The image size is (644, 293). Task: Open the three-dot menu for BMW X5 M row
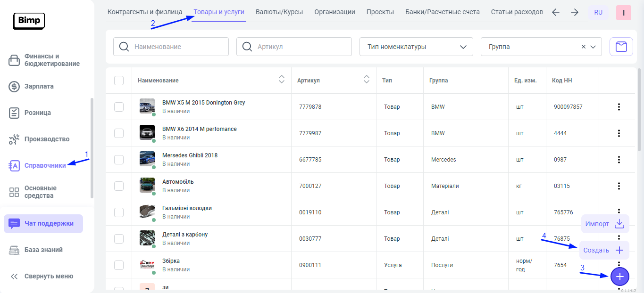pyautogui.click(x=619, y=107)
